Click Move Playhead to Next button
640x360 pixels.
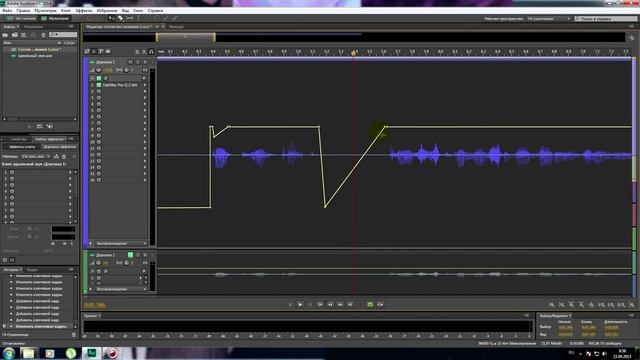pyautogui.click(x=350, y=304)
